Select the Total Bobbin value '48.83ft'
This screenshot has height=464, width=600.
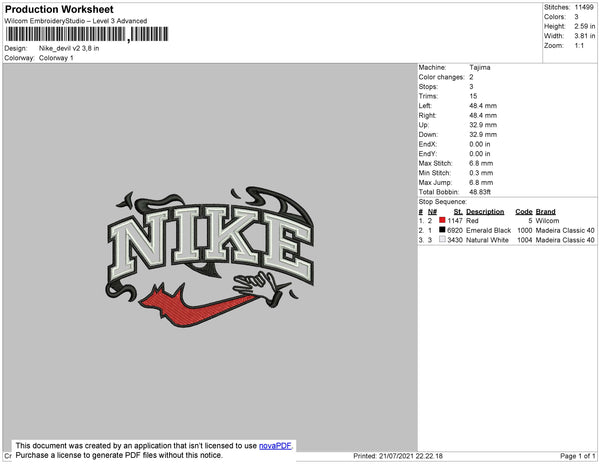(480, 192)
